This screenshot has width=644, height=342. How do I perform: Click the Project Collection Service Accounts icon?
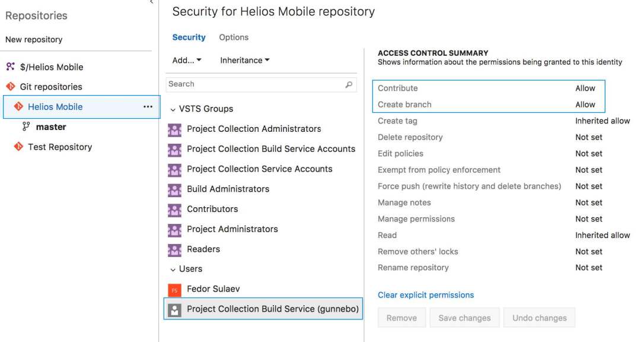pos(174,170)
